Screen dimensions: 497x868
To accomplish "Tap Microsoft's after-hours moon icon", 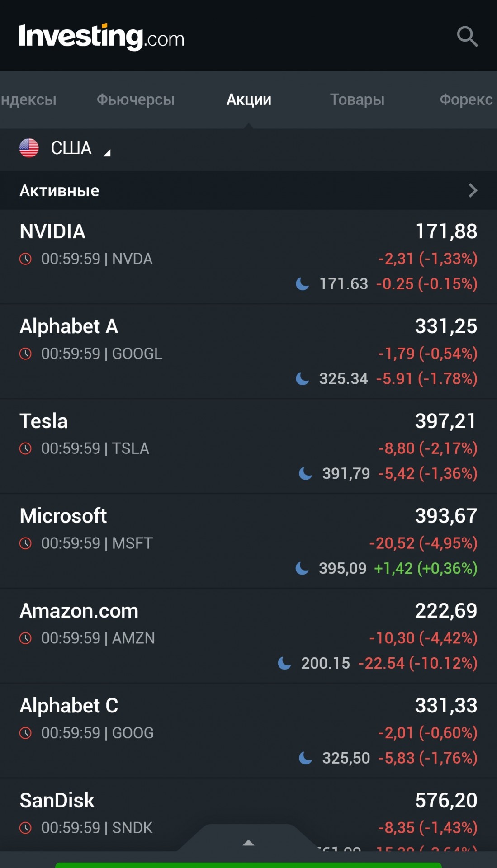I will (x=302, y=568).
